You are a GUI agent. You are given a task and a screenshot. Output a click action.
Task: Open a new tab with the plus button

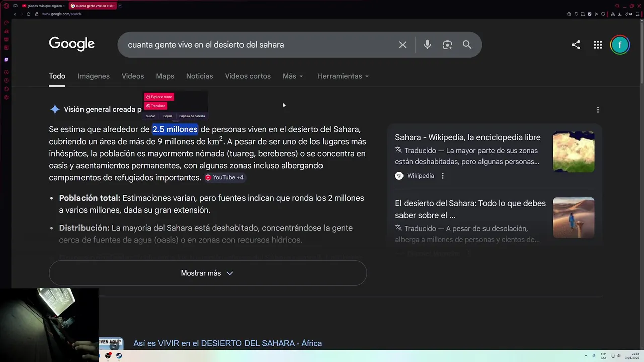tap(120, 6)
